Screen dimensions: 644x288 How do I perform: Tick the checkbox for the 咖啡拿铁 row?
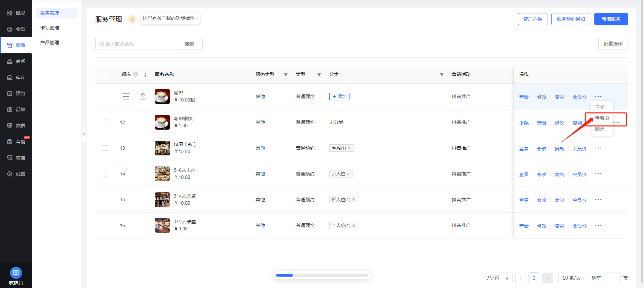(x=106, y=122)
